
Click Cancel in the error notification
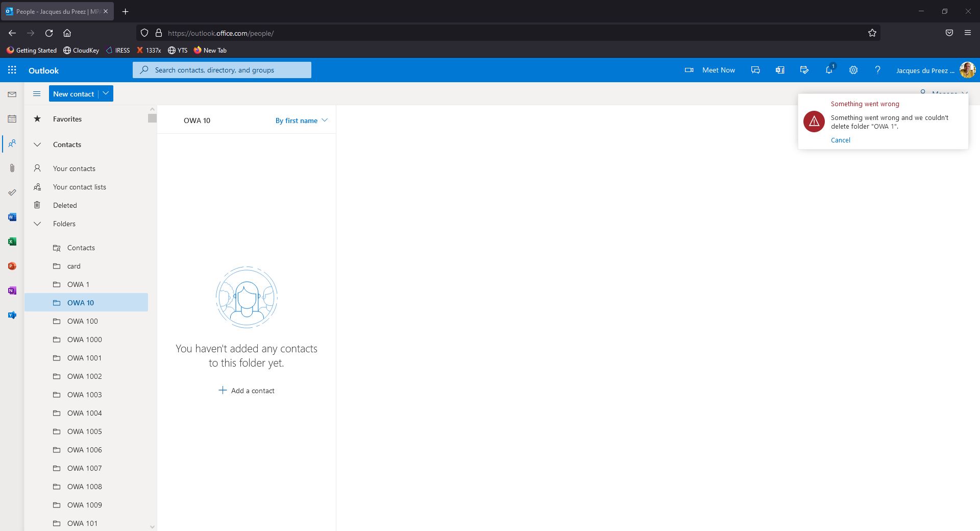pyautogui.click(x=840, y=139)
